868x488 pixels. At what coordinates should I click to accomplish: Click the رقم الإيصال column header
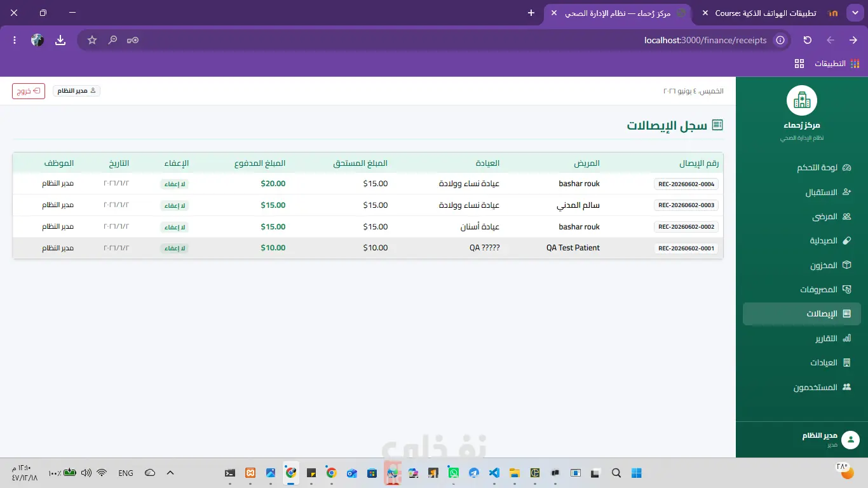[699, 163]
